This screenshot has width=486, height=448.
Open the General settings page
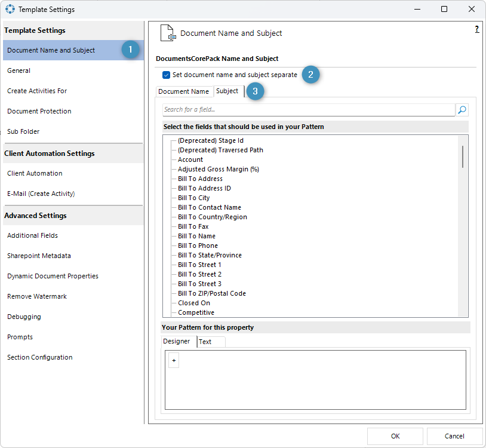73,70
